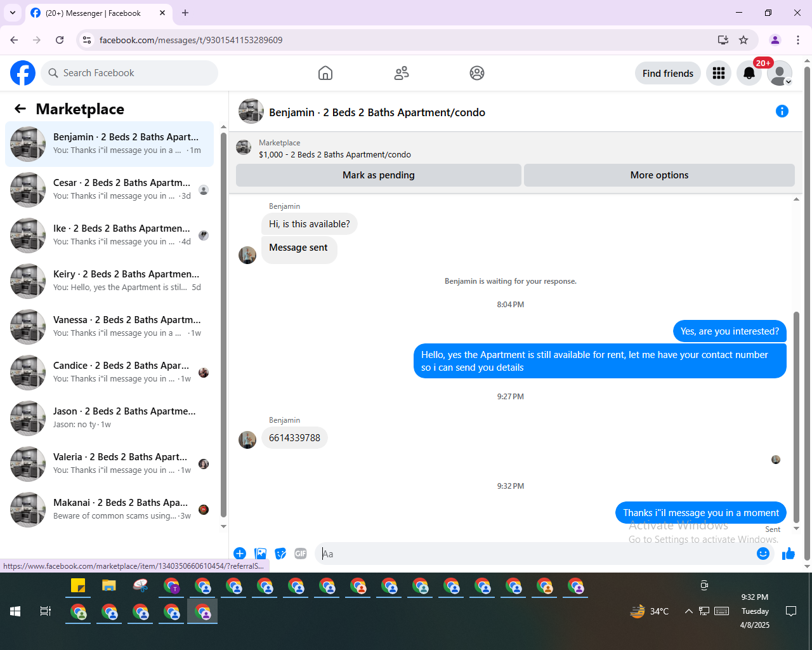Click the 'Hi, is this available?' message
The height and width of the screenshot is (650, 812).
click(310, 224)
